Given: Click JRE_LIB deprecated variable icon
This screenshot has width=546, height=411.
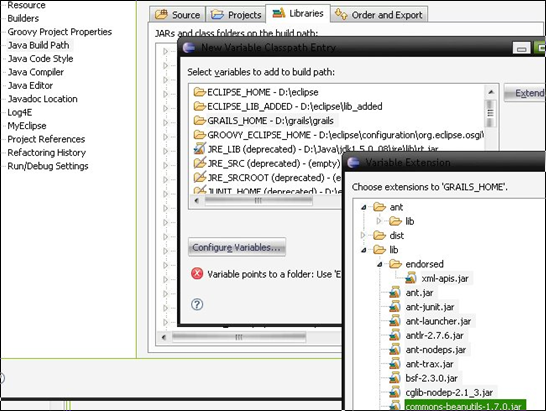Looking at the screenshot, I should coord(200,149).
